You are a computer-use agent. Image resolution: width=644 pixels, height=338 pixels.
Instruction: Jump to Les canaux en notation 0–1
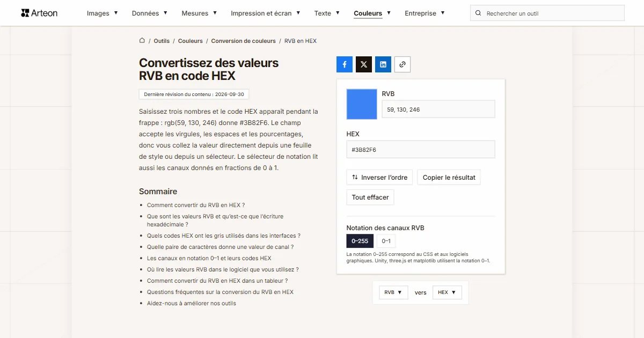tap(209, 258)
